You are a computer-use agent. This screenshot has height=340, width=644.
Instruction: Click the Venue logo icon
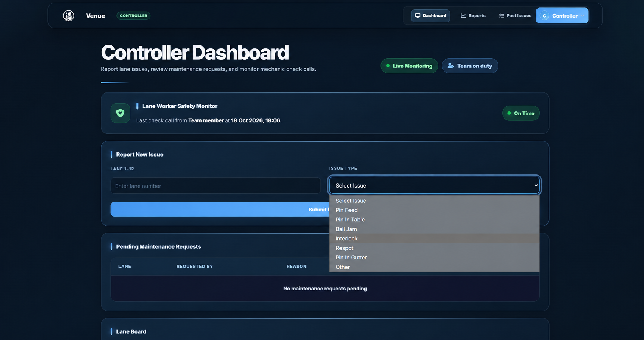point(69,16)
